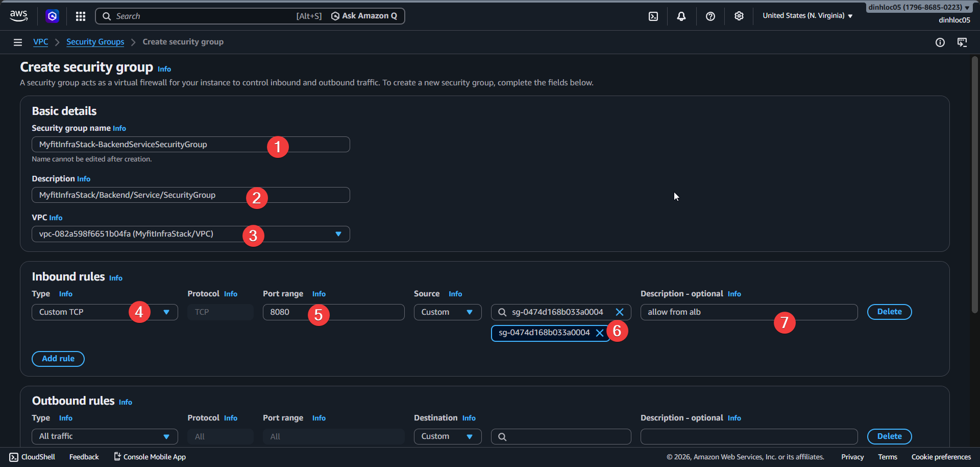Screen dimensions: 980x467
Task: Open the settings gear icon
Action: [739, 16]
